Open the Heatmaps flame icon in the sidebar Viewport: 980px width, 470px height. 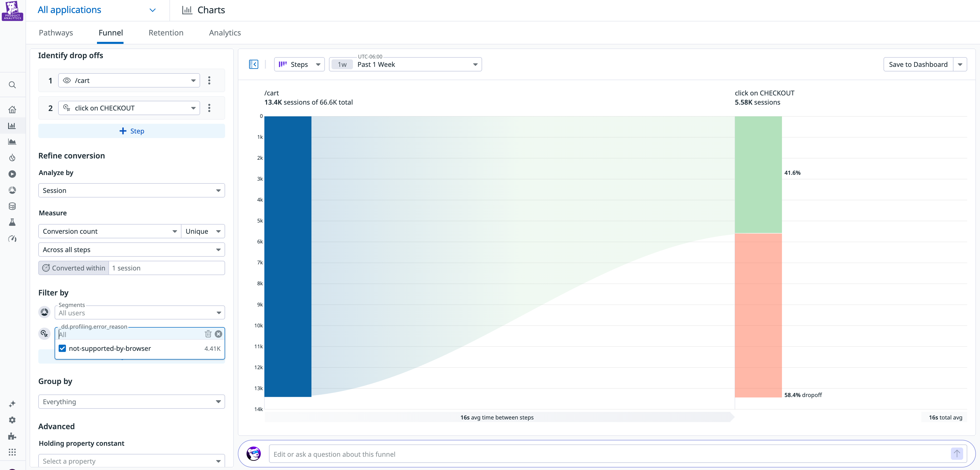pyautogui.click(x=12, y=158)
